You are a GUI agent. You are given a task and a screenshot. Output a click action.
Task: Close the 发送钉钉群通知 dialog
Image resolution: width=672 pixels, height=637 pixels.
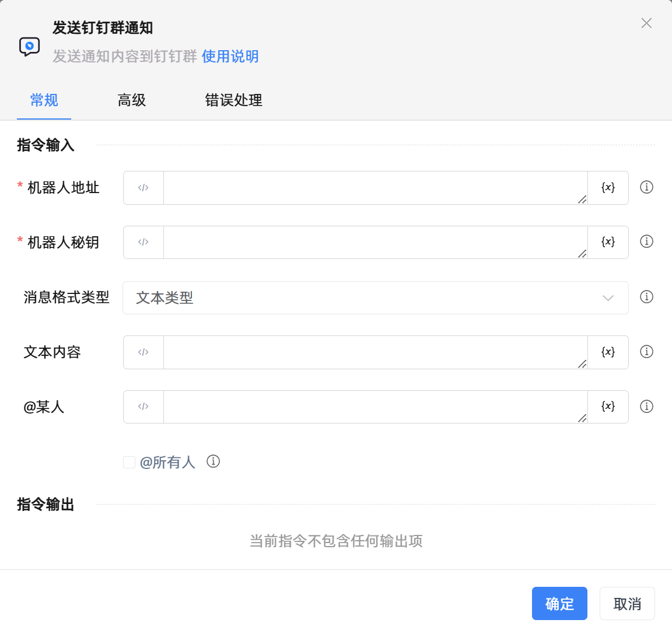pos(646,23)
